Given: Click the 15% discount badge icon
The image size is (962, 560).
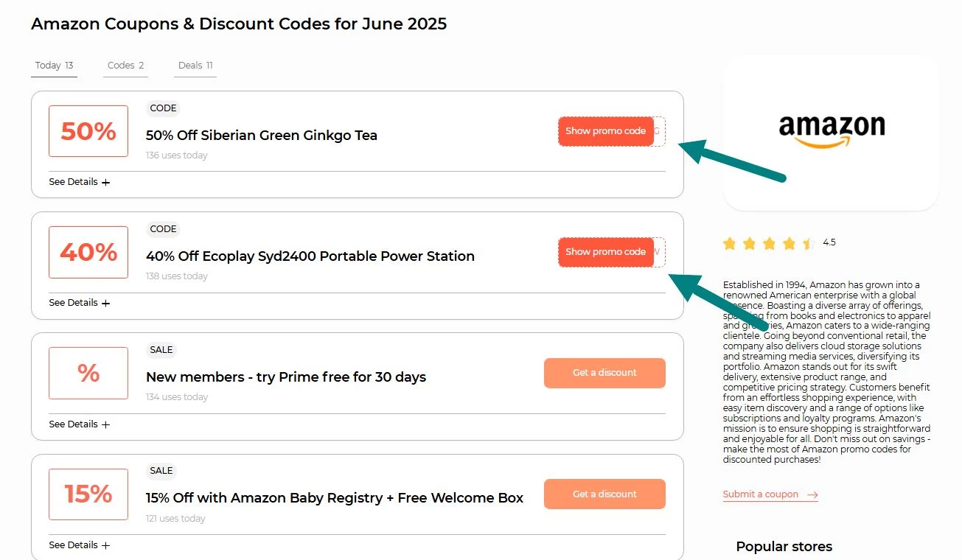Looking at the screenshot, I should 88,494.
